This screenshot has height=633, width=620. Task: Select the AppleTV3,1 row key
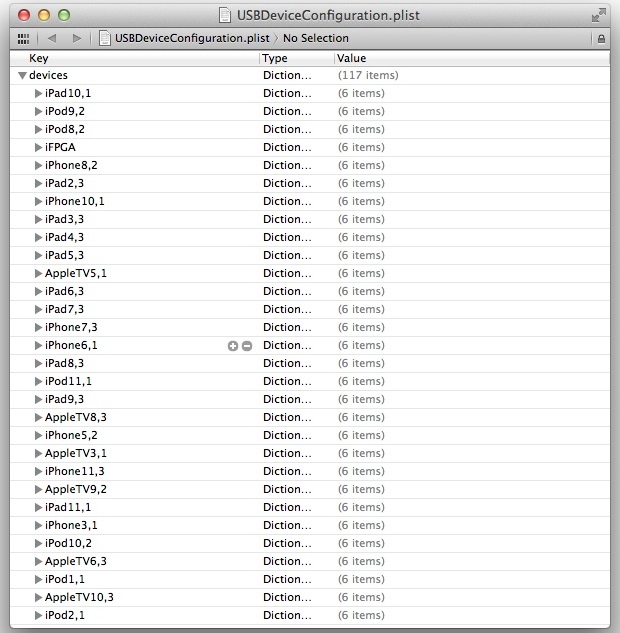pos(76,453)
